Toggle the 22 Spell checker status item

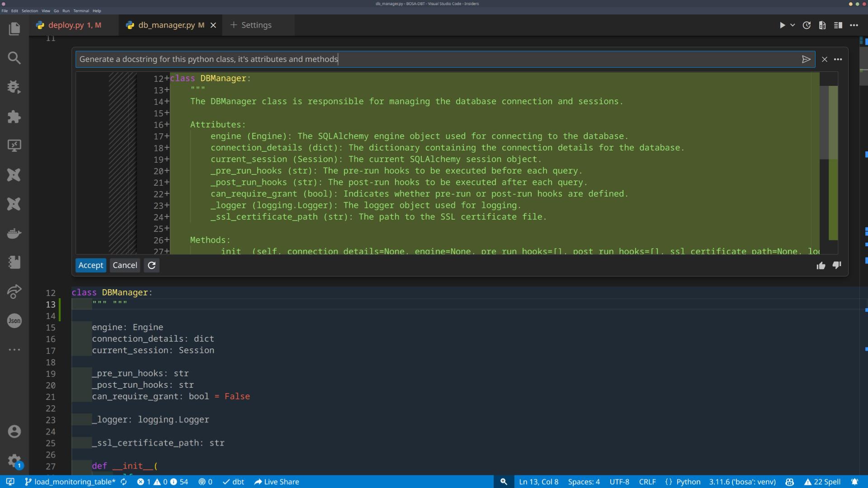click(822, 482)
